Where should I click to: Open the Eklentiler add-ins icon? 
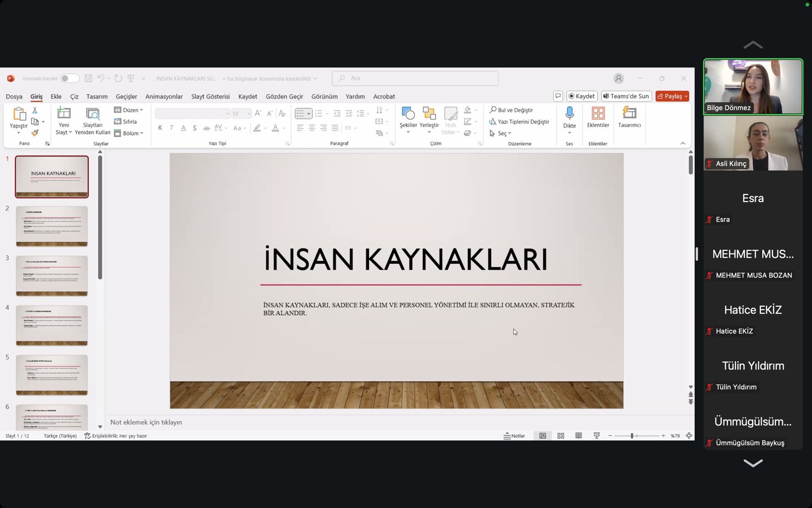[598, 113]
